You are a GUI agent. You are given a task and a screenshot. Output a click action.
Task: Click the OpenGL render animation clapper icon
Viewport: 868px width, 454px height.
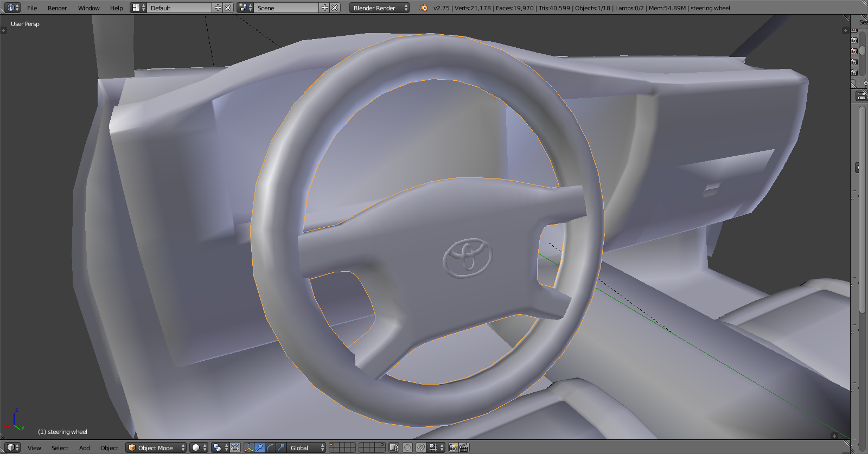pos(464,447)
